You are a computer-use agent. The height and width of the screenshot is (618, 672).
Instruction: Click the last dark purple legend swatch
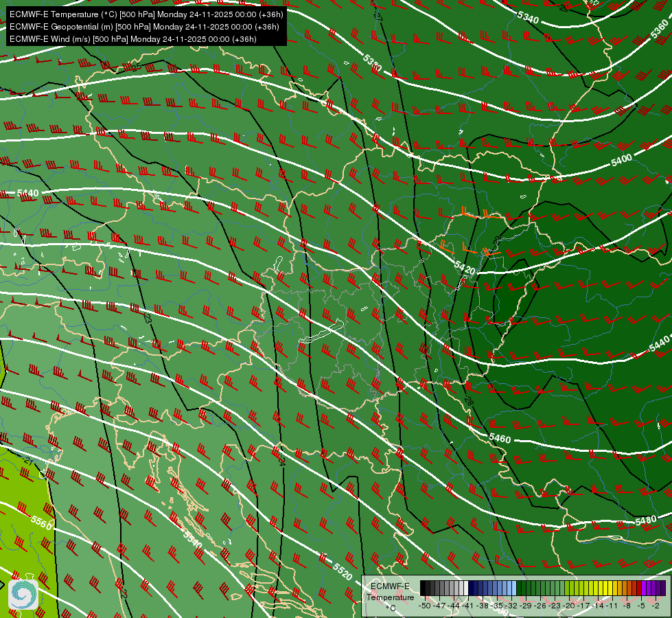pos(664,588)
